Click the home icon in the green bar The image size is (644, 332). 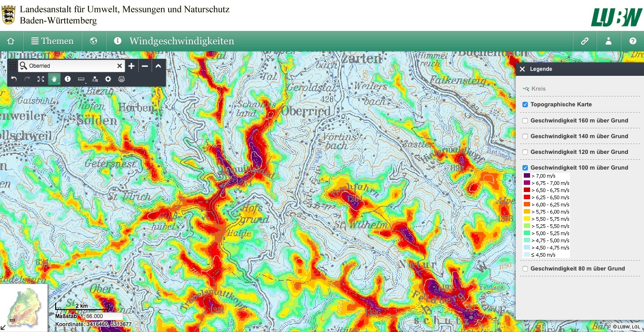[11, 41]
